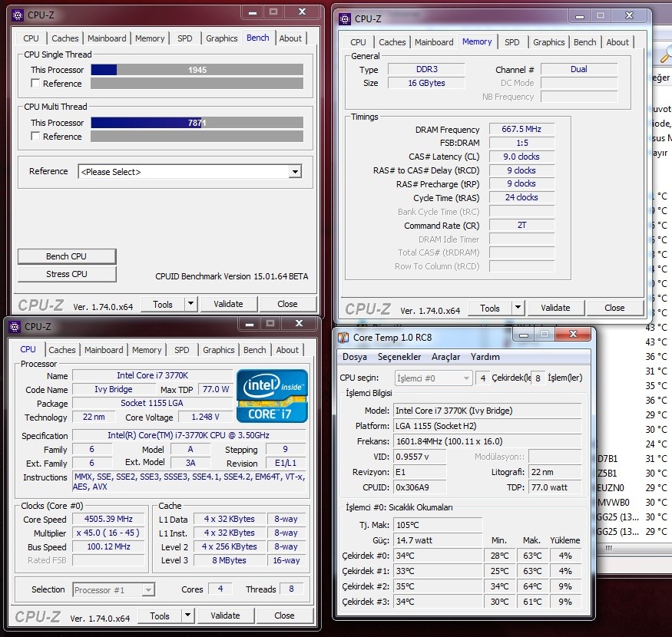This screenshot has width=672, height=637.
Task: Click the DRAM Frequency value 667.5 MHz
Action: point(521,129)
